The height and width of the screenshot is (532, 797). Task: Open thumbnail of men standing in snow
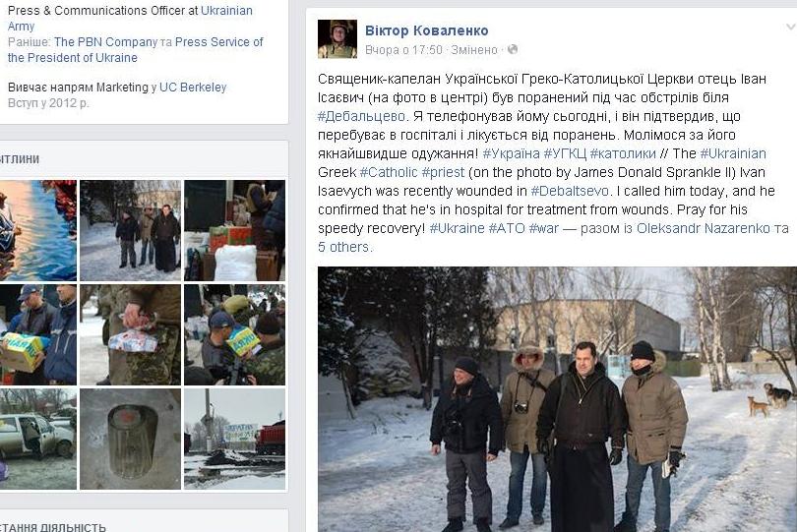point(130,230)
